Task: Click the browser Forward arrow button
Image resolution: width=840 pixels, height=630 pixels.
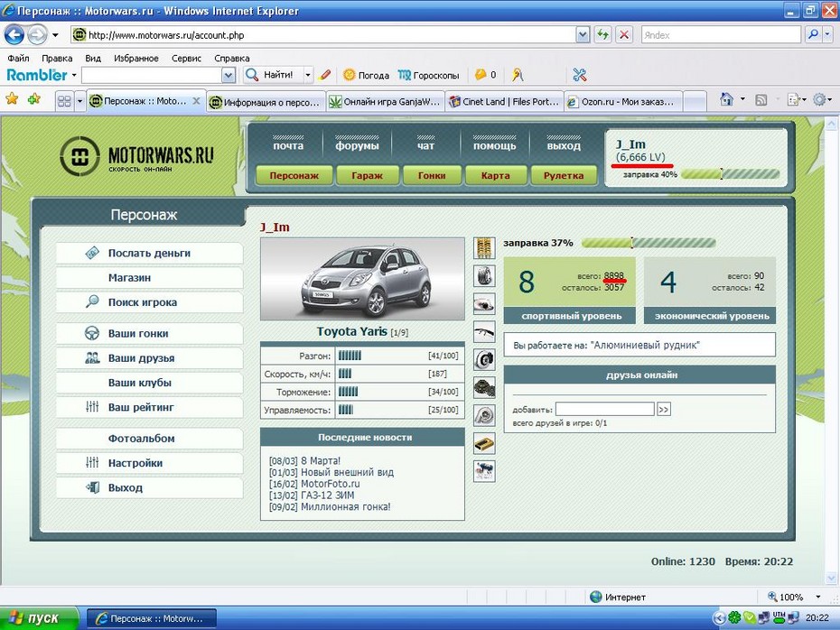Action: [37, 35]
